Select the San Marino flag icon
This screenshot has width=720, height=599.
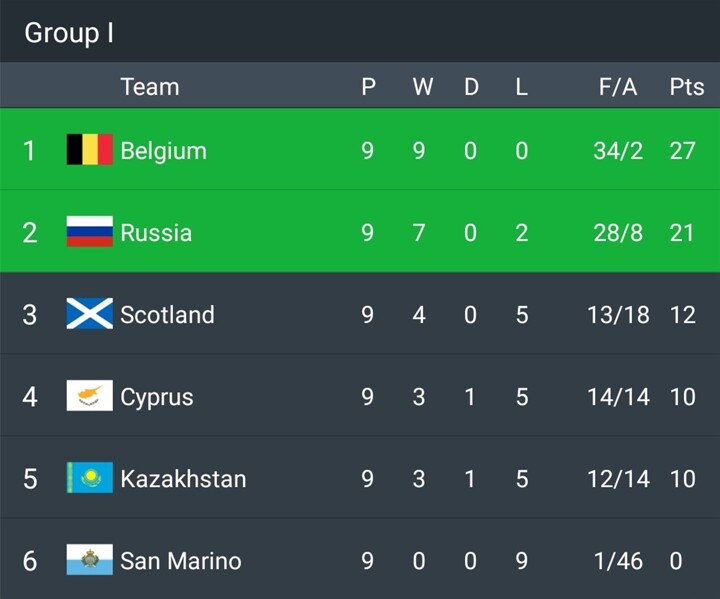[x=89, y=560]
